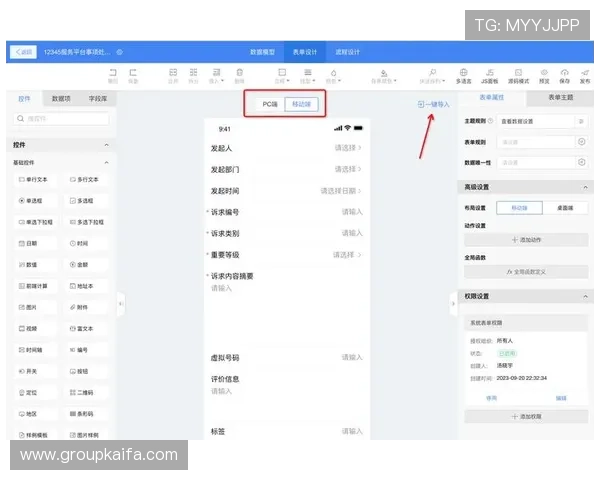Select the 视频 video control

(x=35, y=329)
